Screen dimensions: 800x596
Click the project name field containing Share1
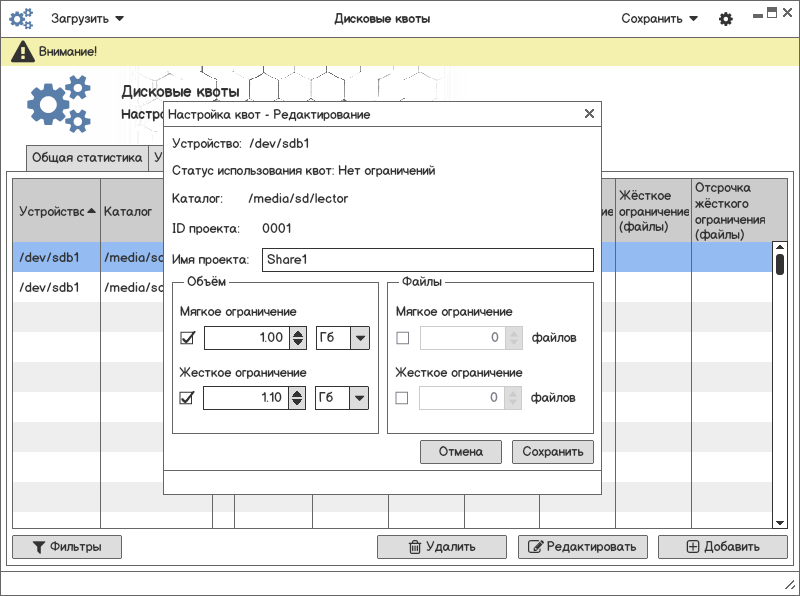(x=427, y=260)
